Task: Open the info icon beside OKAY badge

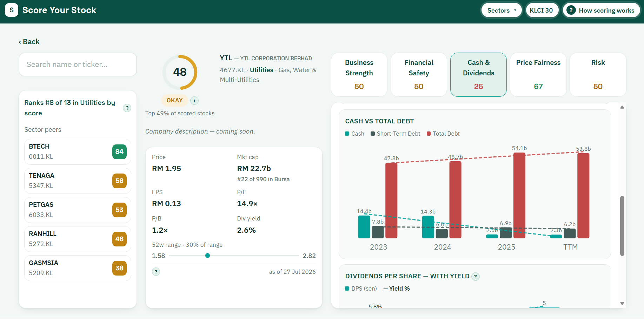Action: [x=194, y=101]
